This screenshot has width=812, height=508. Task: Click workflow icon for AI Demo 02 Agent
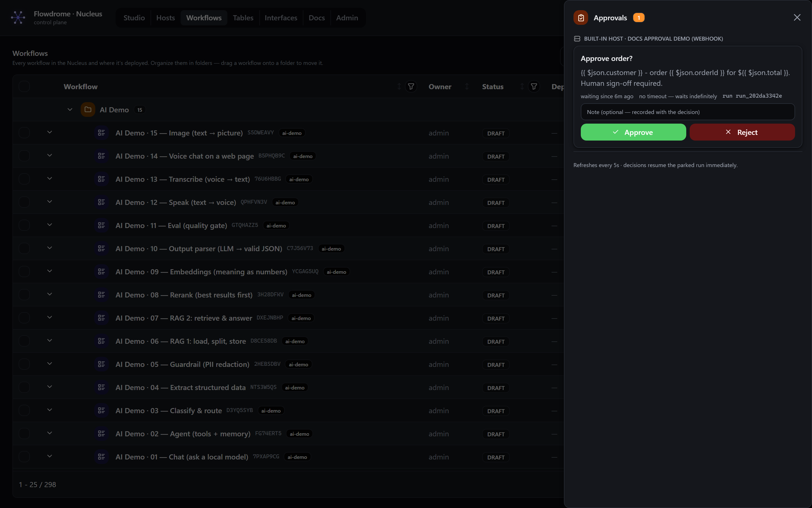[101, 434]
